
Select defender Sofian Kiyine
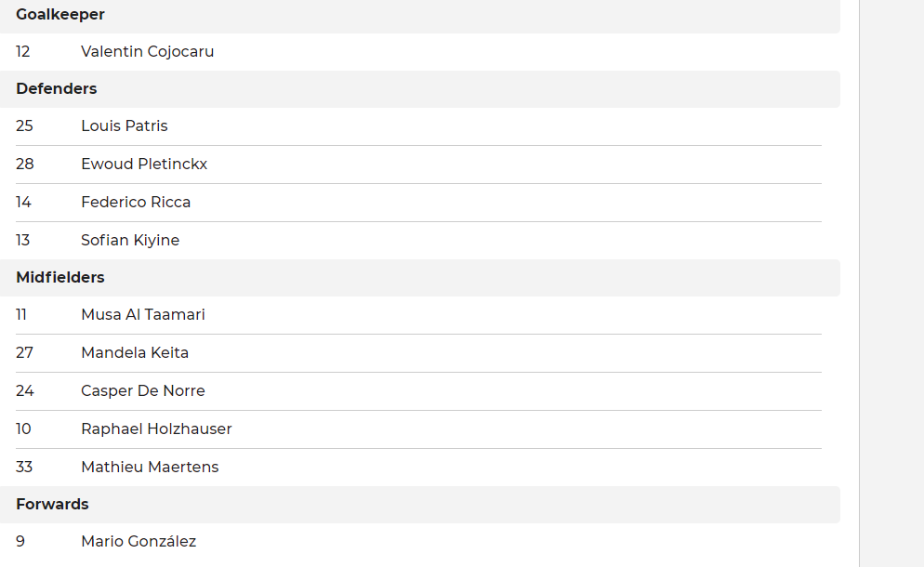(130, 241)
